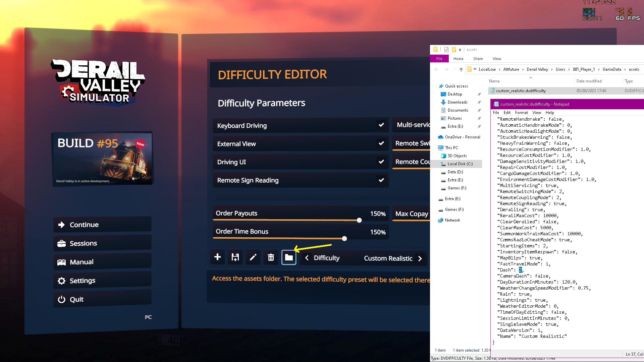The image size is (644, 362).
Task: Disable Remote Sign Reading checkbox
Action: (381, 180)
